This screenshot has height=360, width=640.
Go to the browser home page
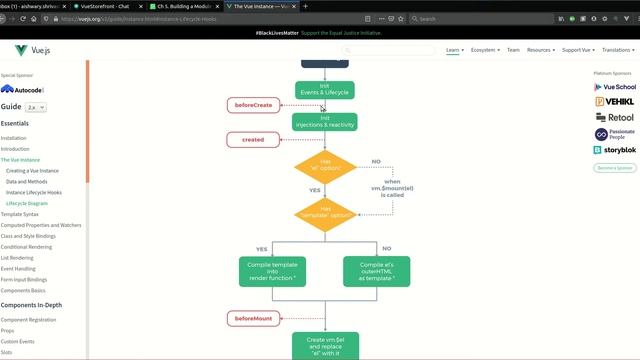pyautogui.click(x=34, y=19)
